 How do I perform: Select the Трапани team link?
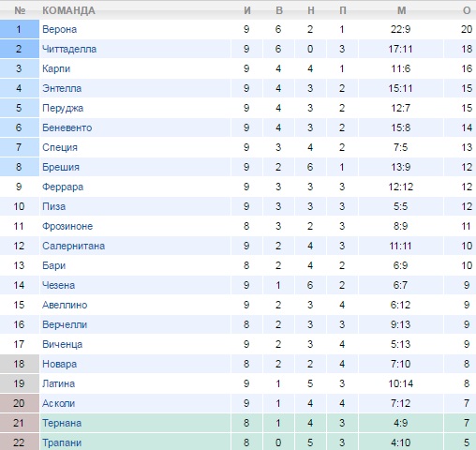click(62, 442)
